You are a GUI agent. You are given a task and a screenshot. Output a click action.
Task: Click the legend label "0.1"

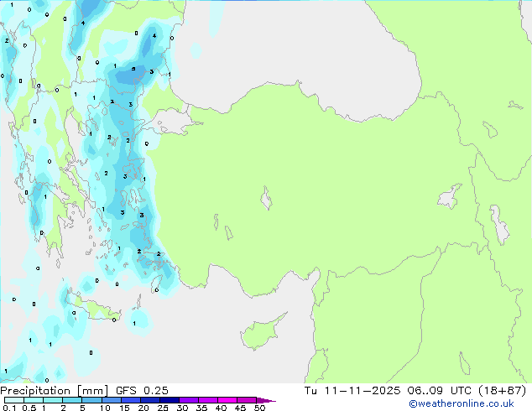(9, 408)
